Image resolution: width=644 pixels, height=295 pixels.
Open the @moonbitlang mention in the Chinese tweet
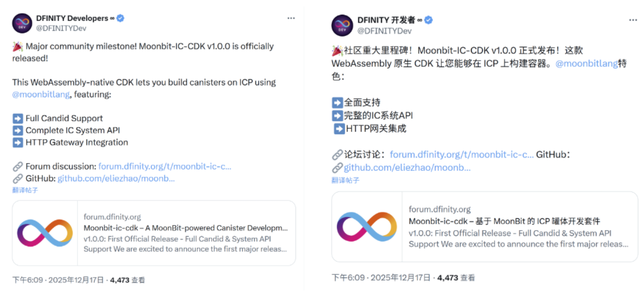pyautogui.click(x=587, y=63)
